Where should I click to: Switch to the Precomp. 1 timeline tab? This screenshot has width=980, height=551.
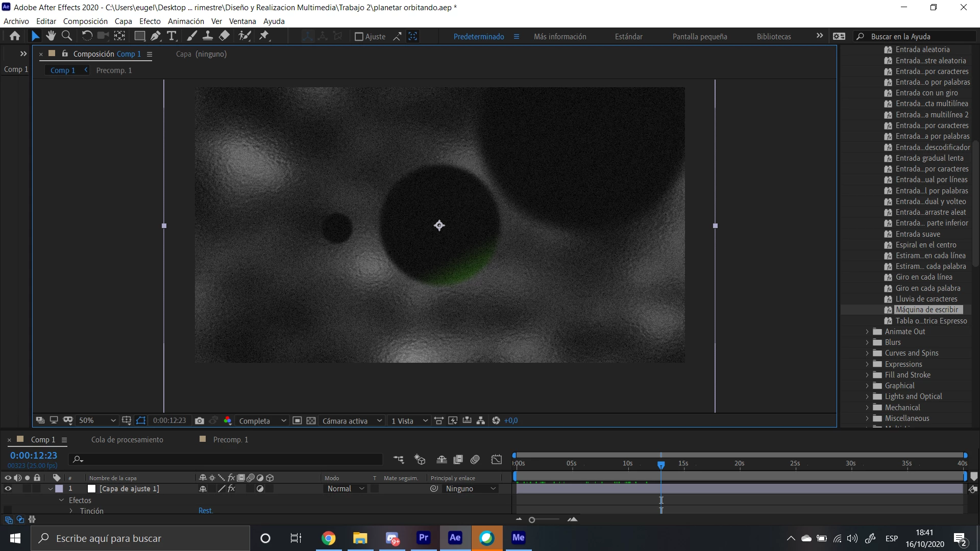pos(230,440)
